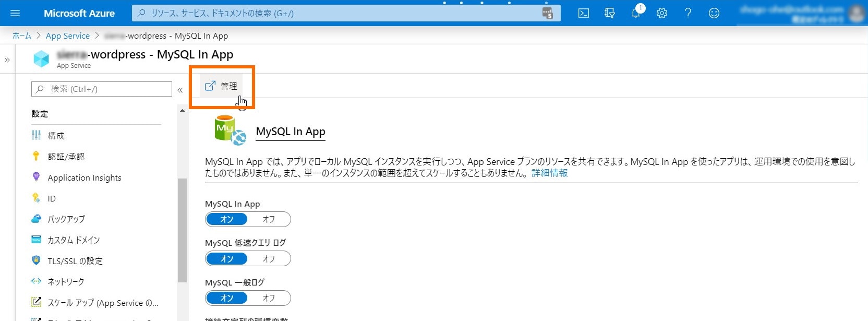The height and width of the screenshot is (321, 868).
Task: Click the MySQL In App database logo
Action: pos(230,130)
